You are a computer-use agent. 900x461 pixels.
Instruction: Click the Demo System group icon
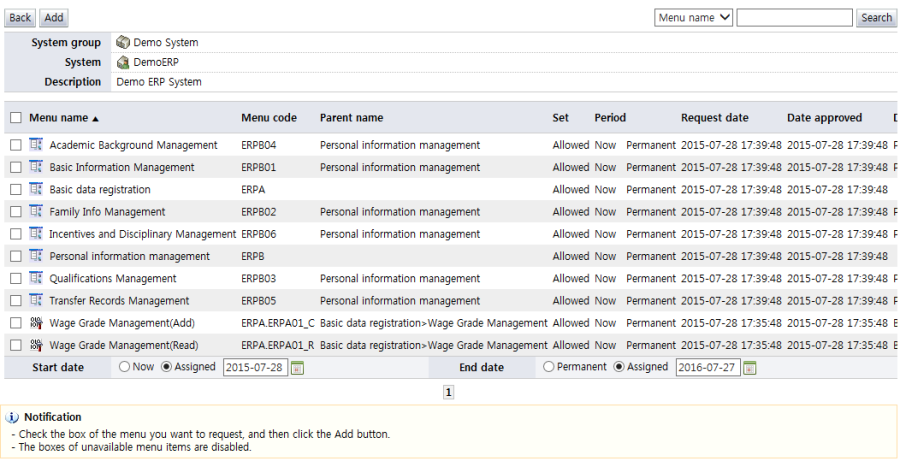(123, 42)
